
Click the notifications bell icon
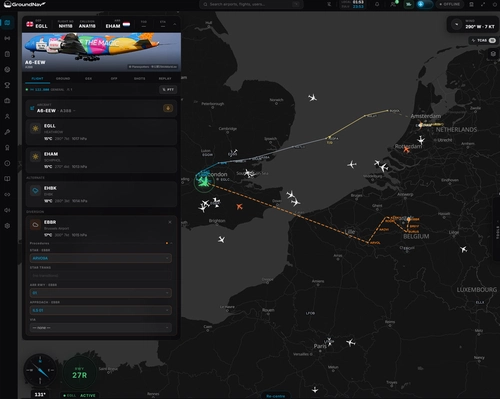point(377,4)
